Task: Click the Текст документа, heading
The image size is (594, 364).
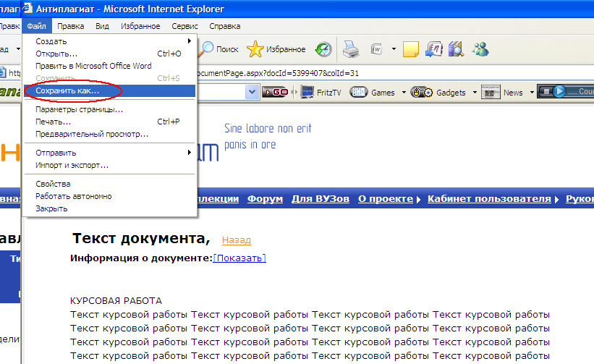Action: 141,239
